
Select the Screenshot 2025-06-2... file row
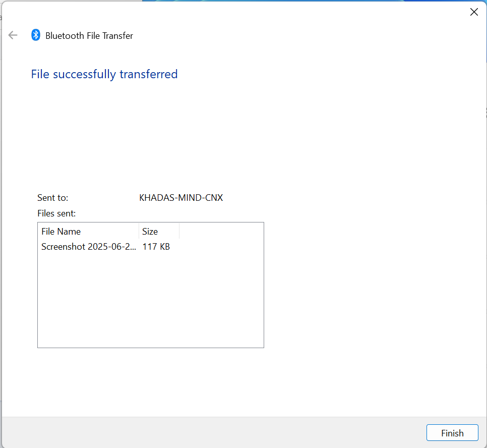pyautogui.click(x=105, y=247)
